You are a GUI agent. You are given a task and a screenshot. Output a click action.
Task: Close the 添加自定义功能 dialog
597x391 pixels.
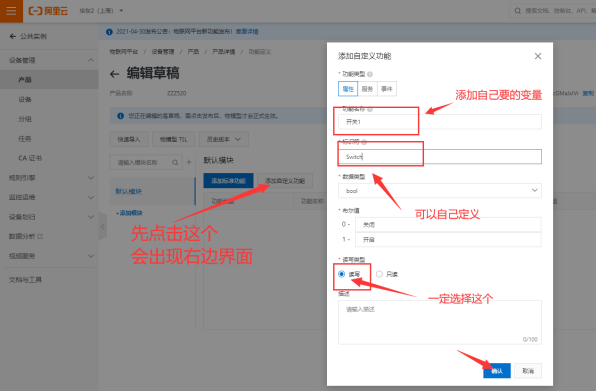point(538,56)
